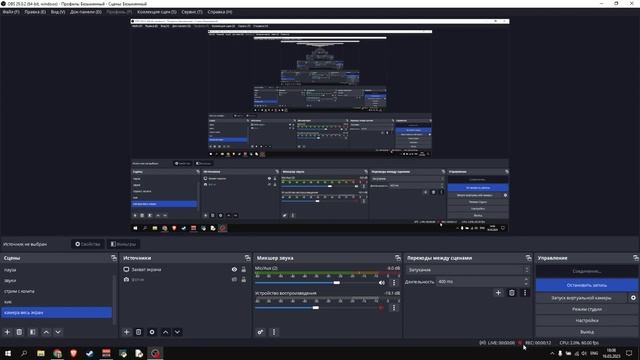The image size is (640, 360).
Task: Undock the Sources panel
Action: (247, 258)
